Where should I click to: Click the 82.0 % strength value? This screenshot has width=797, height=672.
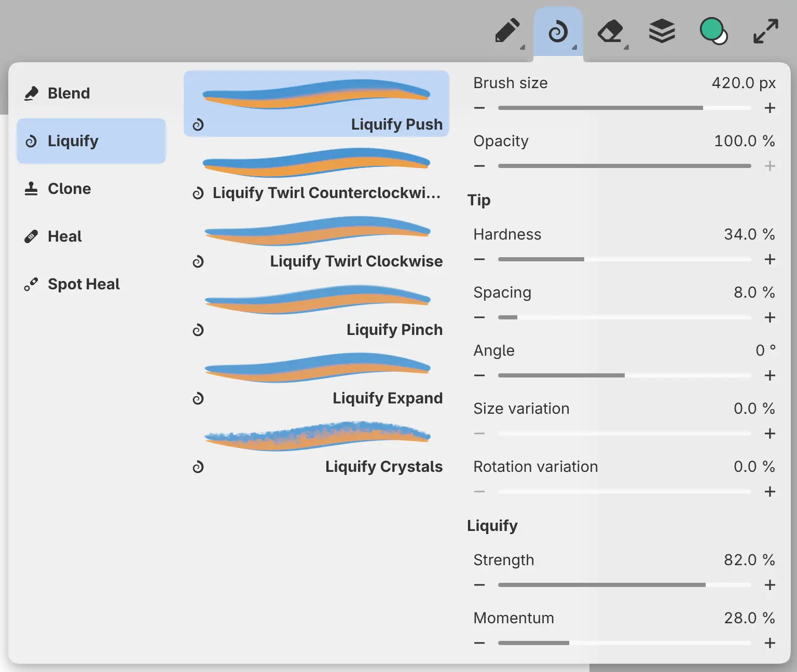tap(749, 560)
